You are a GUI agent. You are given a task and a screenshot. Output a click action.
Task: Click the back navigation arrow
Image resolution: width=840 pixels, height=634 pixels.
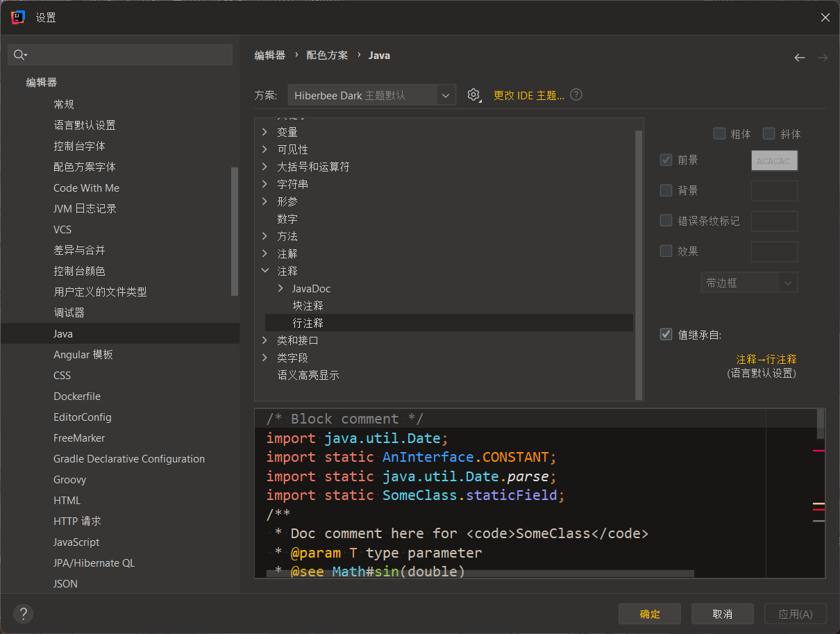799,58
